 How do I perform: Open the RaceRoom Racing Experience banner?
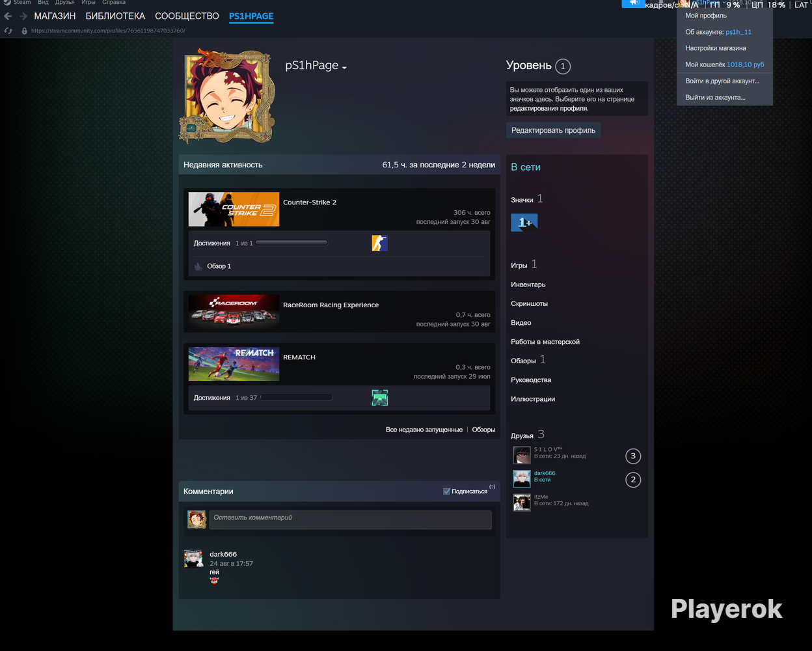pyautogui.click(x=234, y=311)
